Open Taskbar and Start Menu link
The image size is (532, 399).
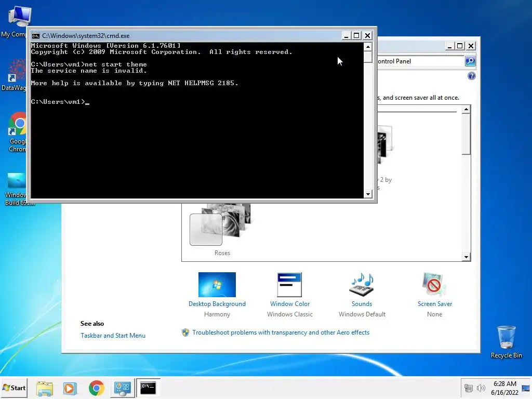[113, 336]
